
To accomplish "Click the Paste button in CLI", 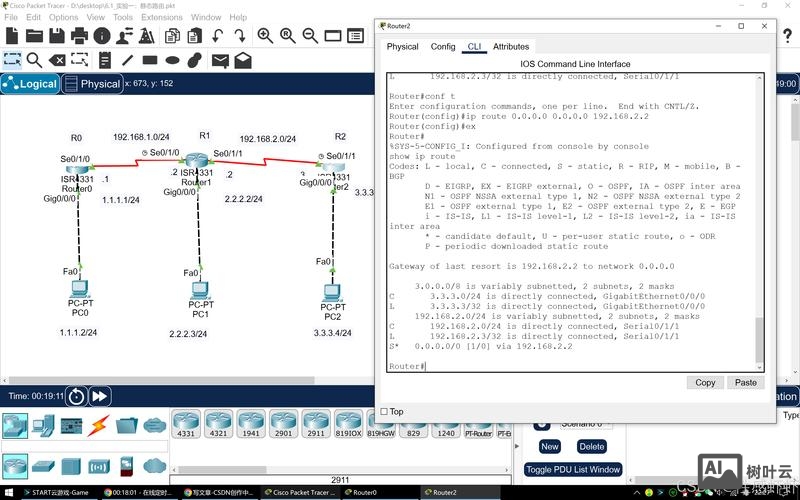I will (x=745, y=383).
